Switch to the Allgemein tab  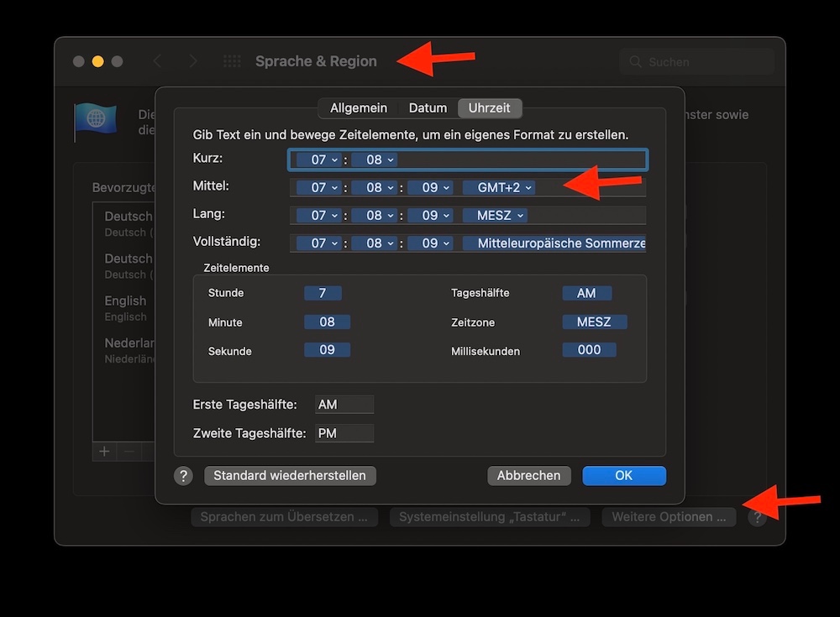pos(359,108)
